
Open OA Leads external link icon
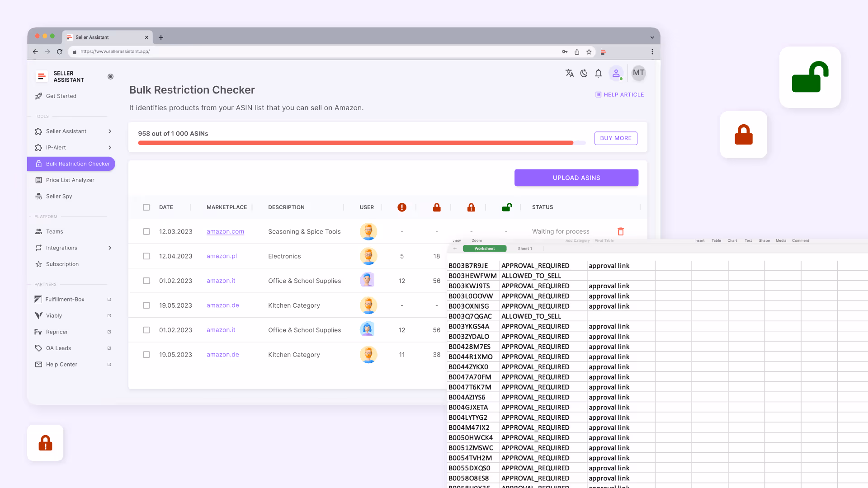(109, 348)
